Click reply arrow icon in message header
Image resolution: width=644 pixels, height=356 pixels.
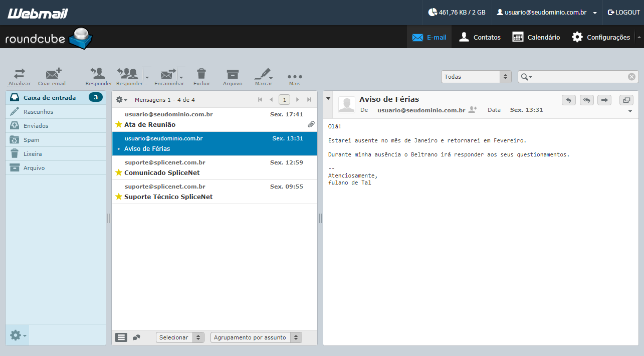pyautogui.click(x=568, y=100)
